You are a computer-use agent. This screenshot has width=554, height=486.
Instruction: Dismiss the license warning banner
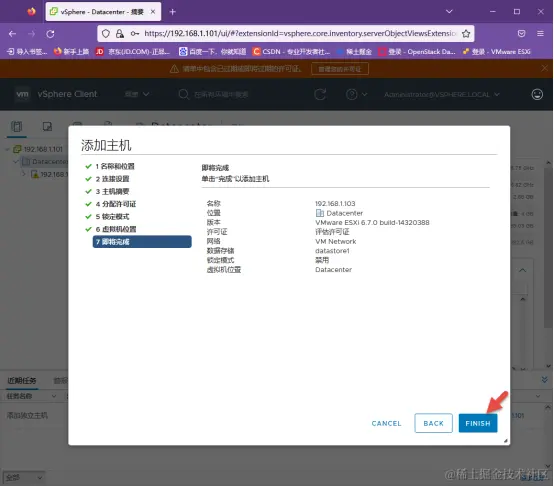(x=544, y=68)
